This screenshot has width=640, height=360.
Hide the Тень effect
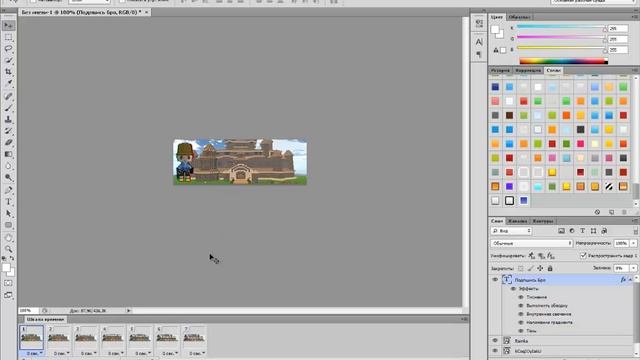pyautogui.click(x=521, y=331)
